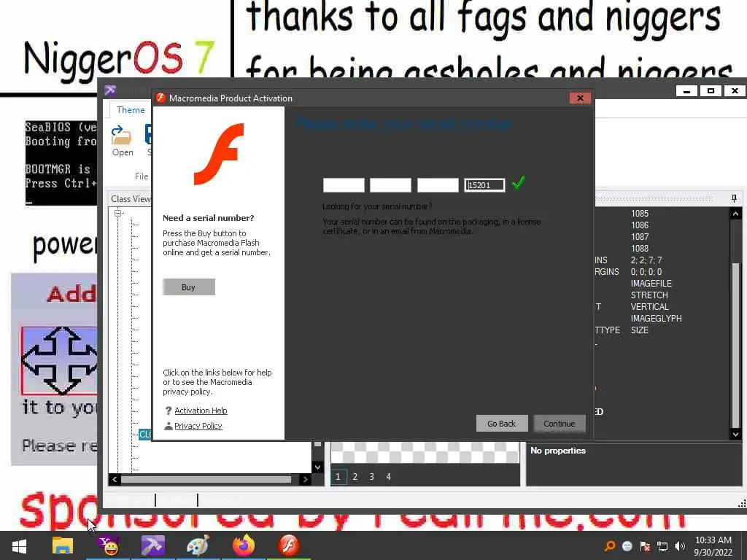Switch to the Theme tab in the background window

(x=131, y=110)
